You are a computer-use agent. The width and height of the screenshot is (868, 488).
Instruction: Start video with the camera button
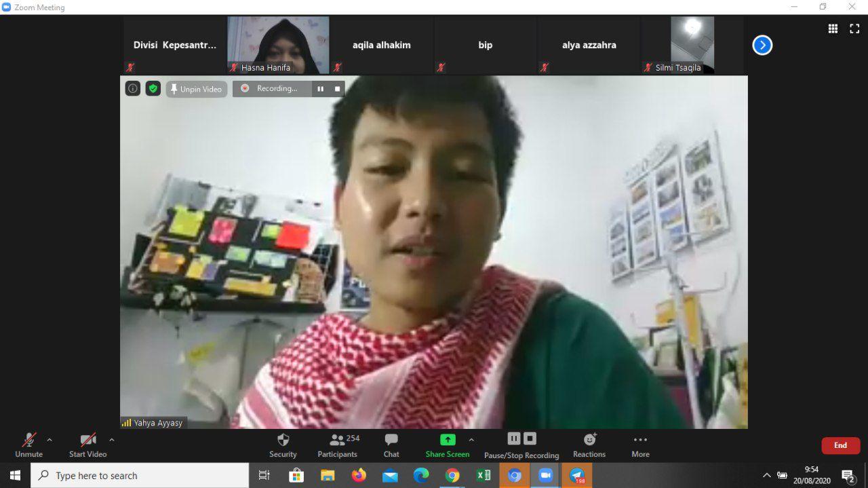87,445
